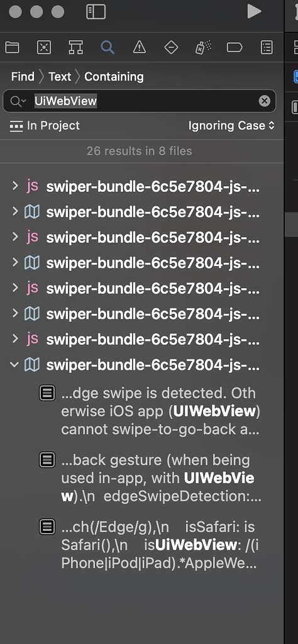Change the In Project search scope

click(45, 126)
